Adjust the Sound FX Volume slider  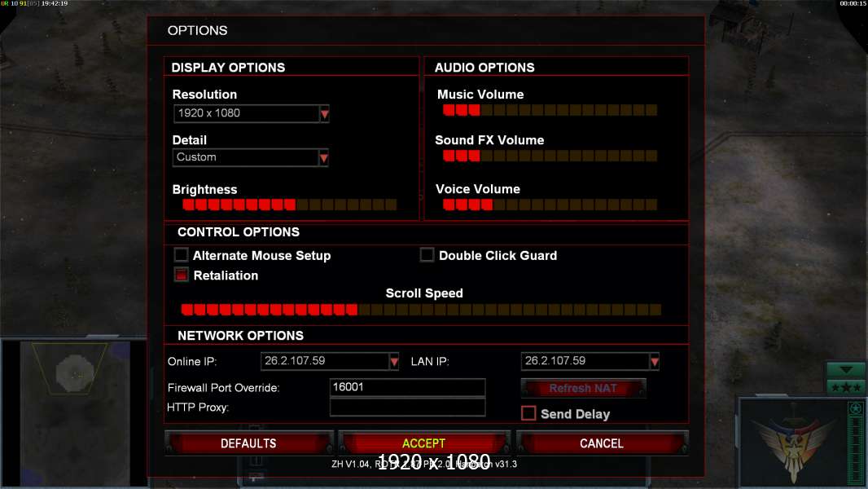pos(550,156)
